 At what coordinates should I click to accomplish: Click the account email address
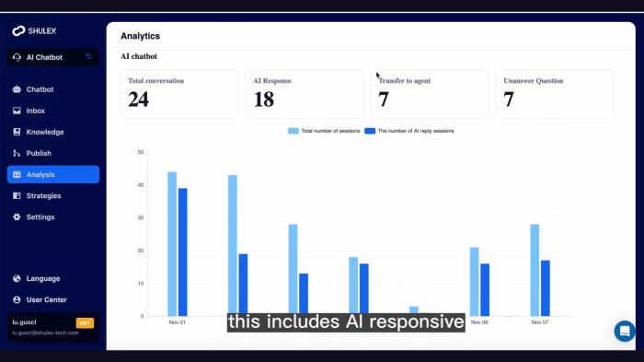coord(45,333)
